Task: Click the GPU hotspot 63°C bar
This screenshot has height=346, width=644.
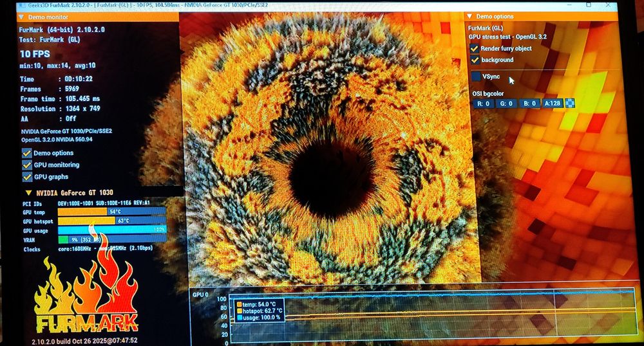Action: [x=111, y=221]
